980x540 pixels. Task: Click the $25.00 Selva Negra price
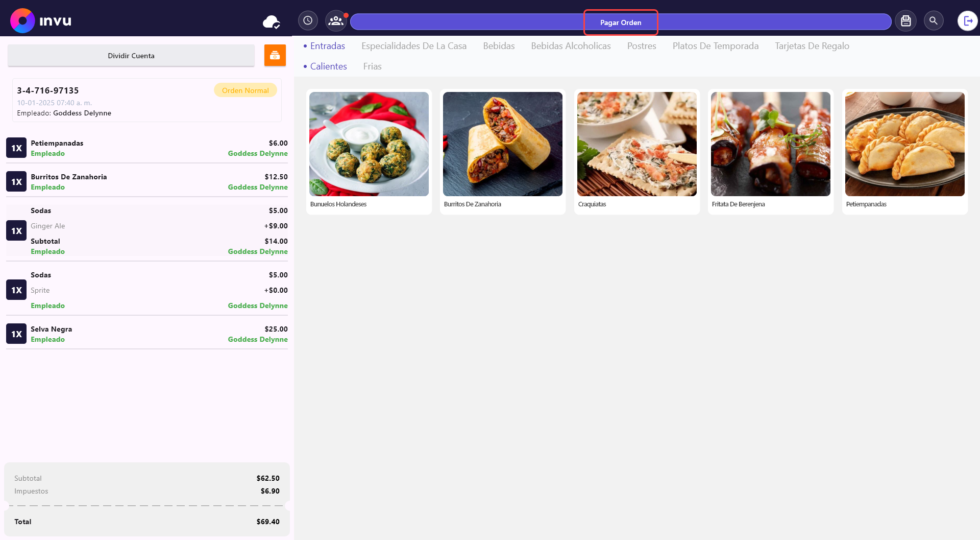click(x=276, y=329)
